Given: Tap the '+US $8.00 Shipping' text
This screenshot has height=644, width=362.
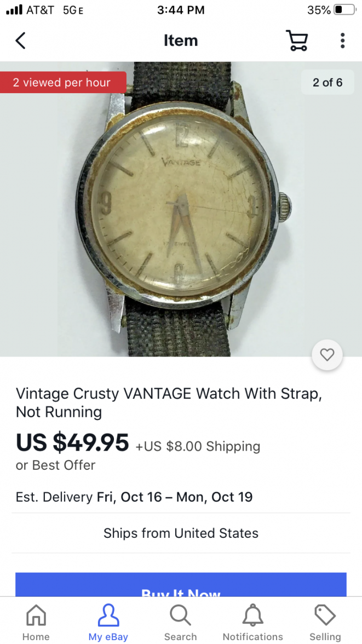Looking at the screenshot, I should [198, 446].
